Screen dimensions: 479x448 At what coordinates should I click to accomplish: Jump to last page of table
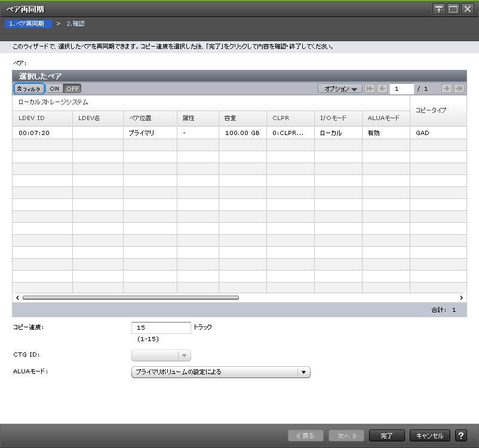pyautogui.click(x=459, y=88)
